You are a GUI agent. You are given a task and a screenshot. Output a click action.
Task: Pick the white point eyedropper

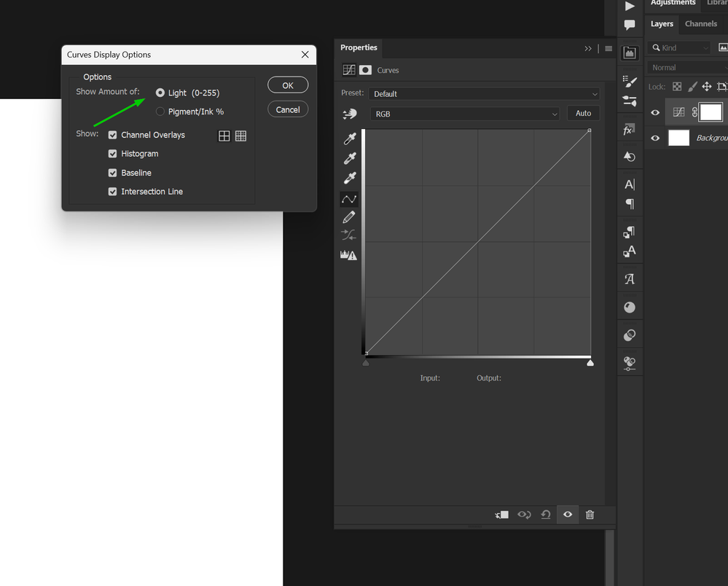(x=350, y=179)
